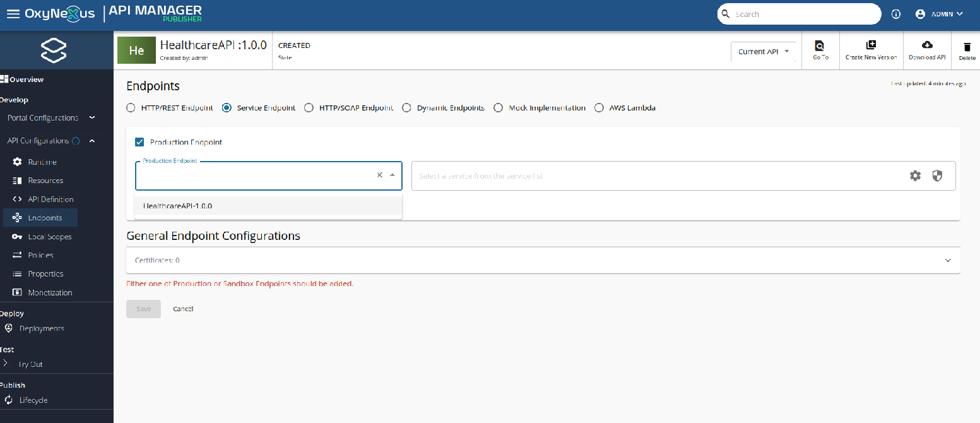Open Lifecycle in sidebar
The width and height of the screenshot is (980, 423).
(33, 400)
